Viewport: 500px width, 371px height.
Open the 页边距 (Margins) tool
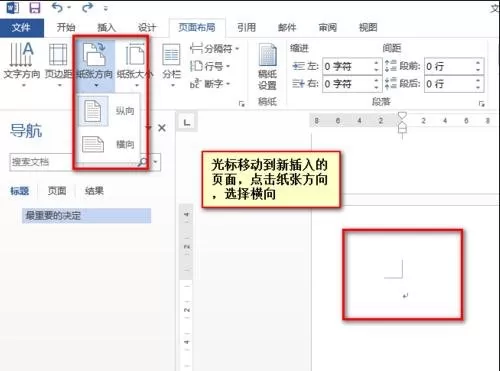click(x=59, y=64)
